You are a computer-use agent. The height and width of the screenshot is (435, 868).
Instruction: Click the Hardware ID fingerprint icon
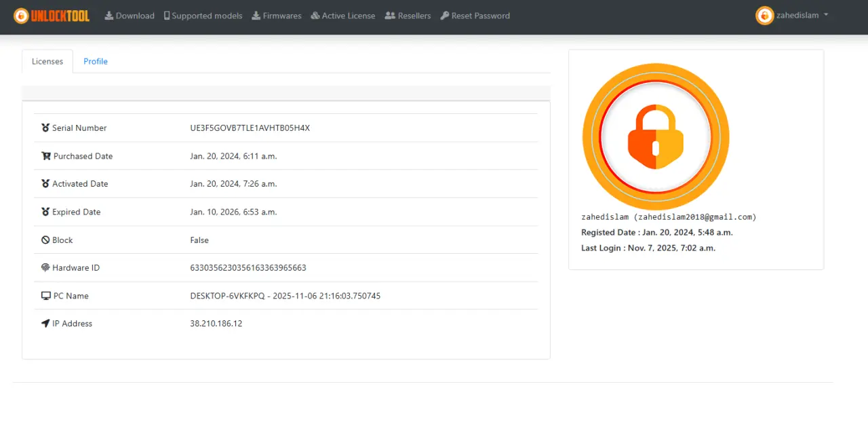click(x=45, y=268)
